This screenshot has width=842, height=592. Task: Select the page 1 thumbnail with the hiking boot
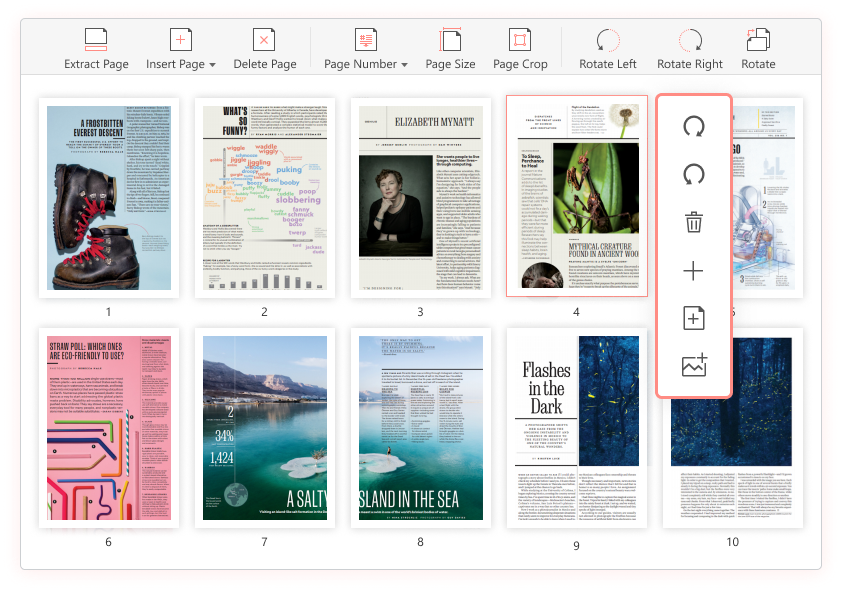pyautogui.click(x=108, y=197)
